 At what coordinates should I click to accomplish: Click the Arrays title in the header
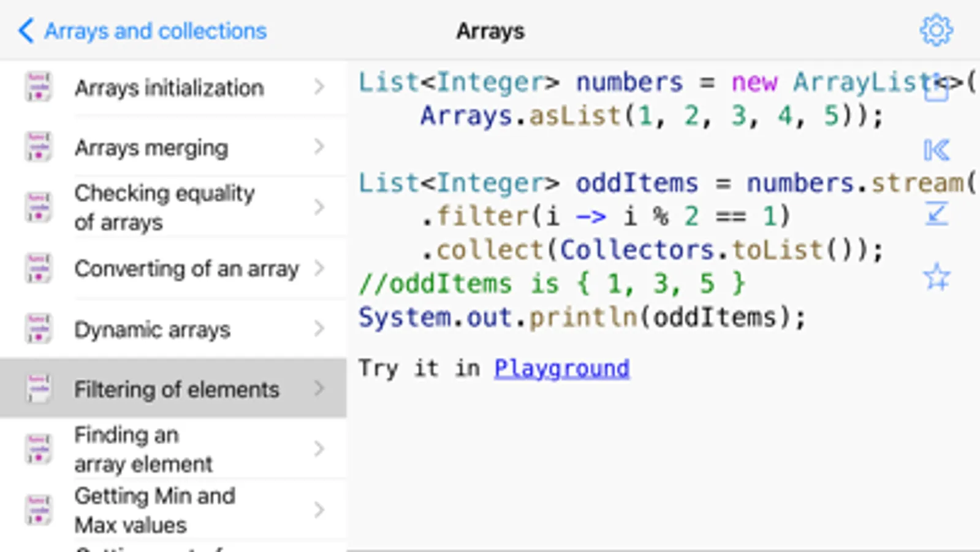point(490,31)
